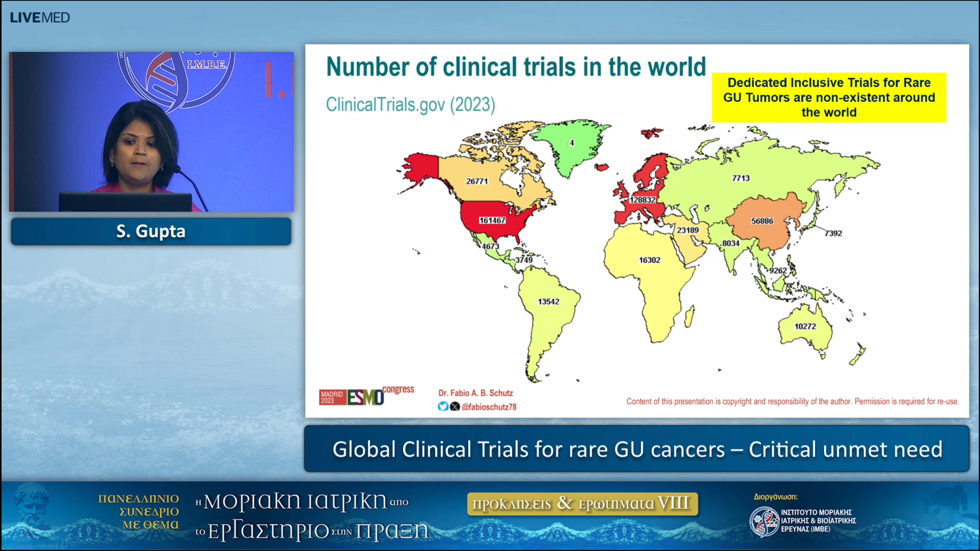This screenshot has width=980, height=551.
Task: Click the Dr. Fabio A. B. Schutz name
Action: (x=475, y=393)
